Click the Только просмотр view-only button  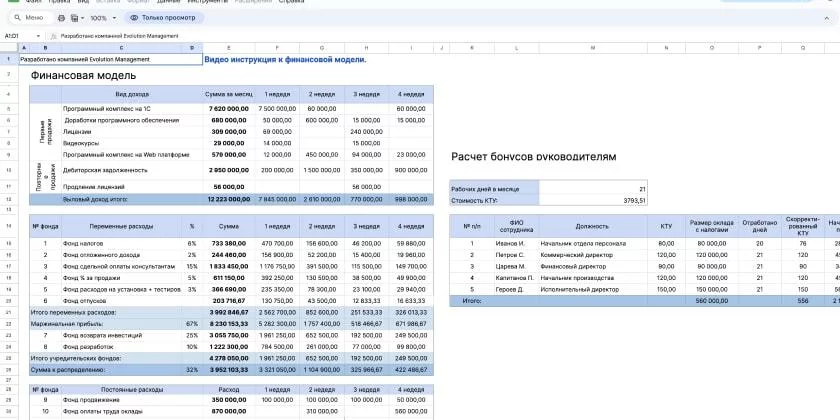click(x=163, y=18)
